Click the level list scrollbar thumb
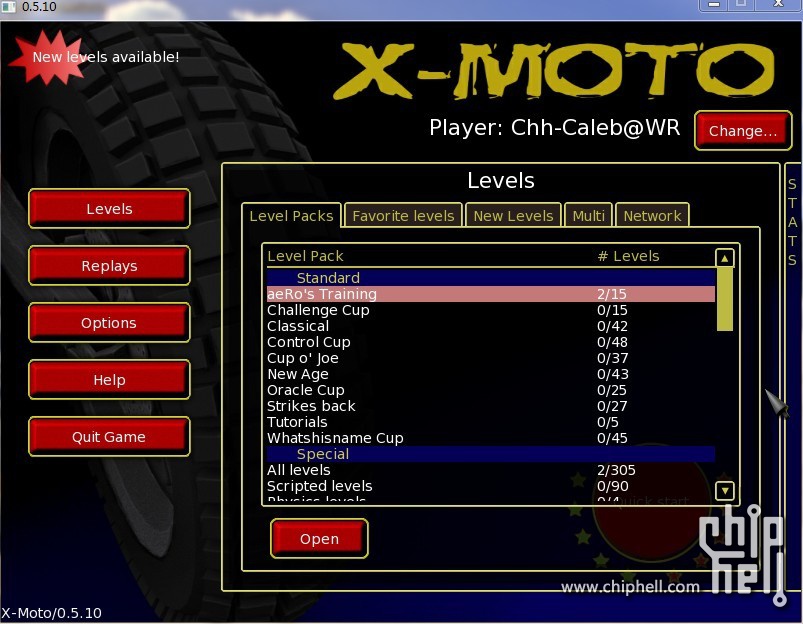 tap(724, 299)
